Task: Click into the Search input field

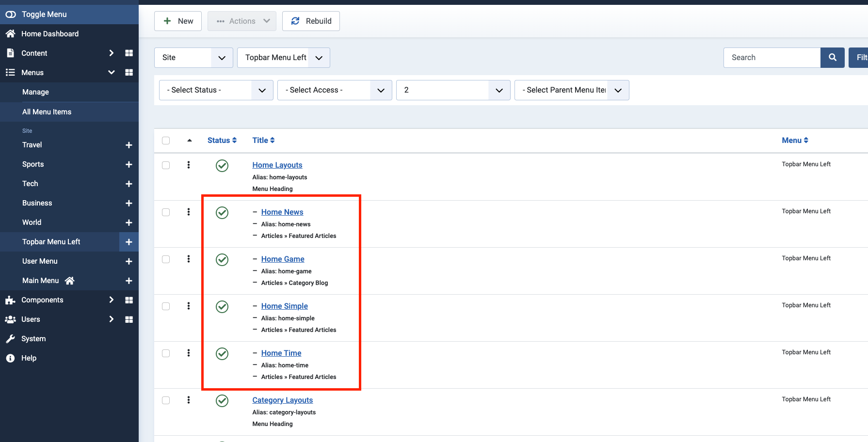Action: click(x=772, y=58)
